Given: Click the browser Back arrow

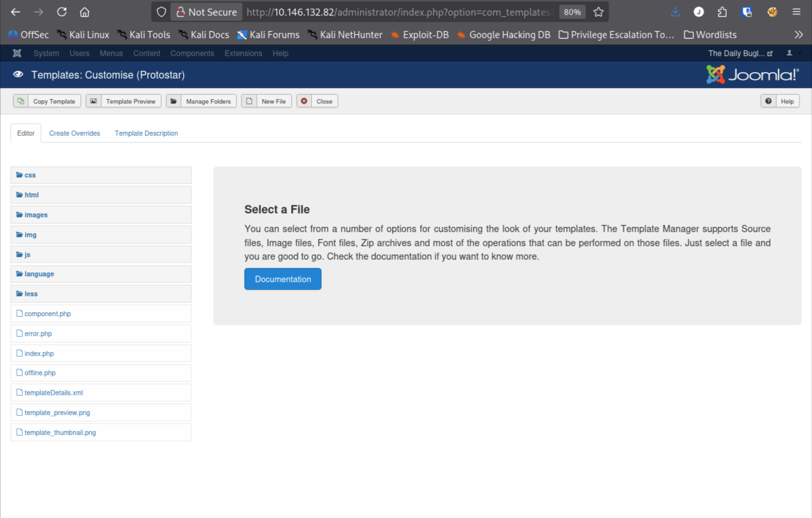Looking at the screenshot, I should (15, 12).
